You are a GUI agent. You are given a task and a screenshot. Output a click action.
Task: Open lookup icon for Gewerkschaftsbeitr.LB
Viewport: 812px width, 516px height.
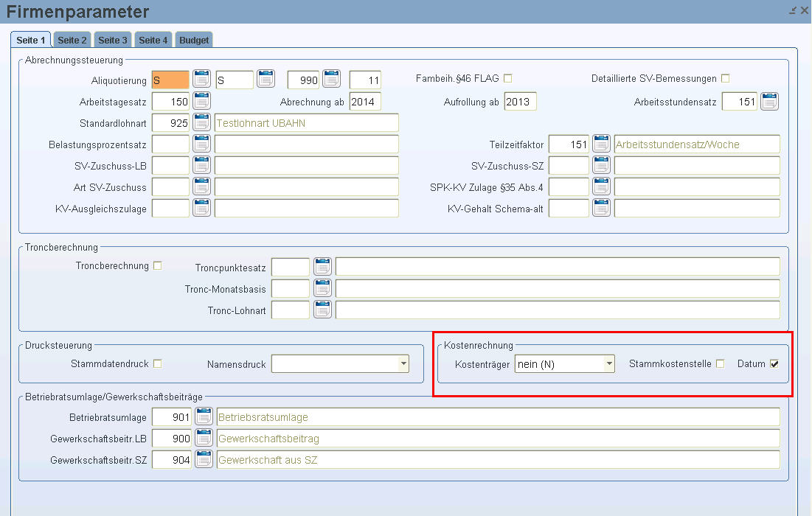click(204, 438)
